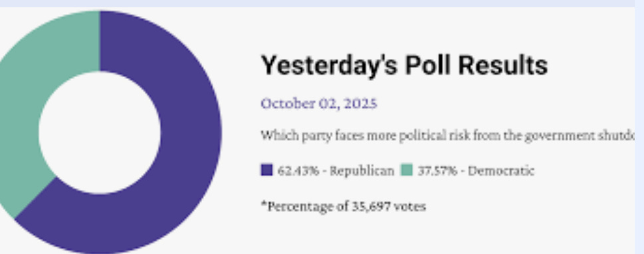
Task: Click the "*Percentage of 35,697 votes" footnote
Action: [344, 206]
